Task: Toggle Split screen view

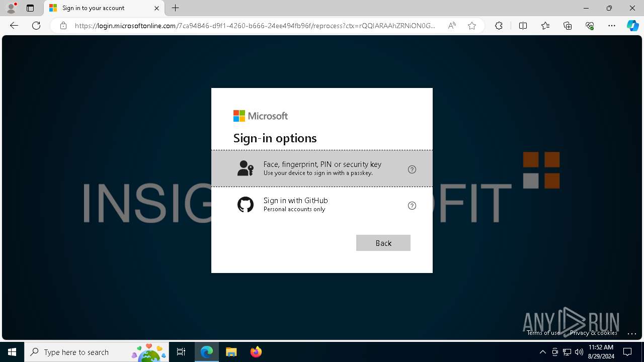Action: click(523, 26)
